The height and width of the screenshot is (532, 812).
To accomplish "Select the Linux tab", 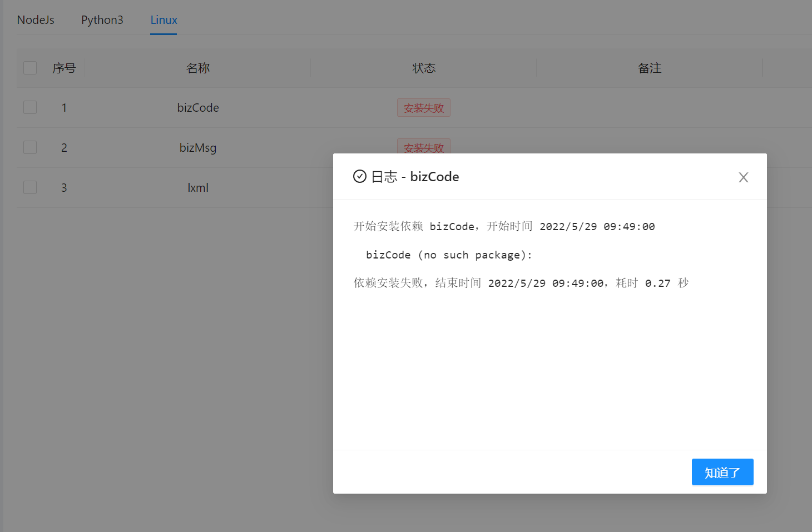I will click(164, 19).
